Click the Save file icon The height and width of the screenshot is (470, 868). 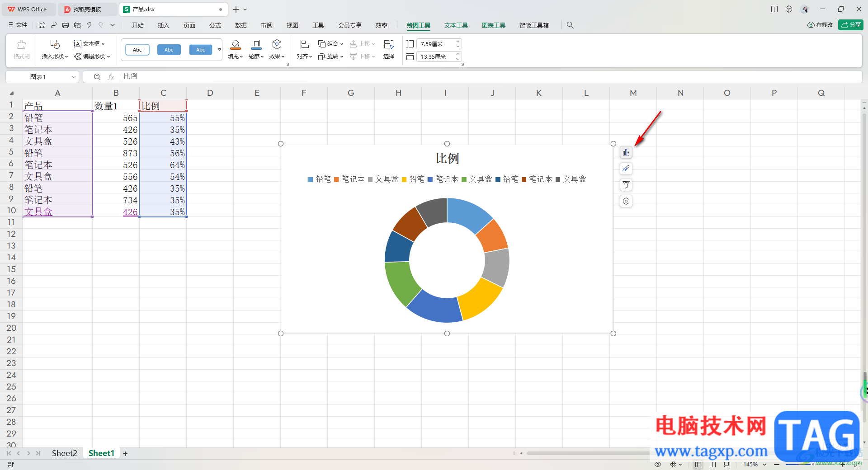(x=42, y=25)
